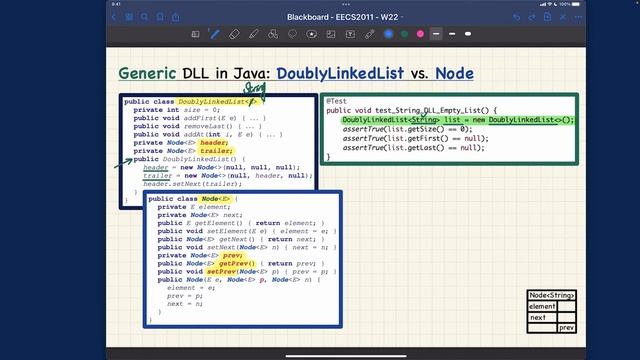The image size is (640, 360).
Task: Select the thick stroke width
Action: point(468,34)
